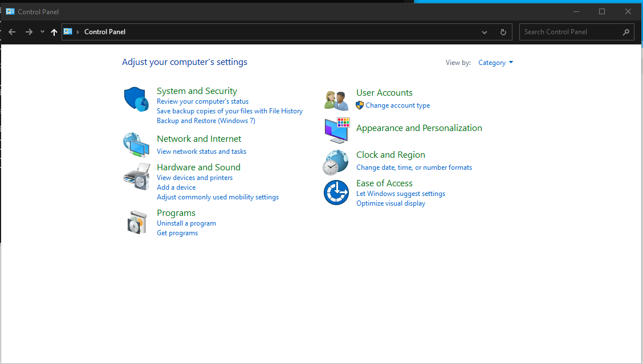
Task: Go up one level with up arrow
Action: (54, 32)
